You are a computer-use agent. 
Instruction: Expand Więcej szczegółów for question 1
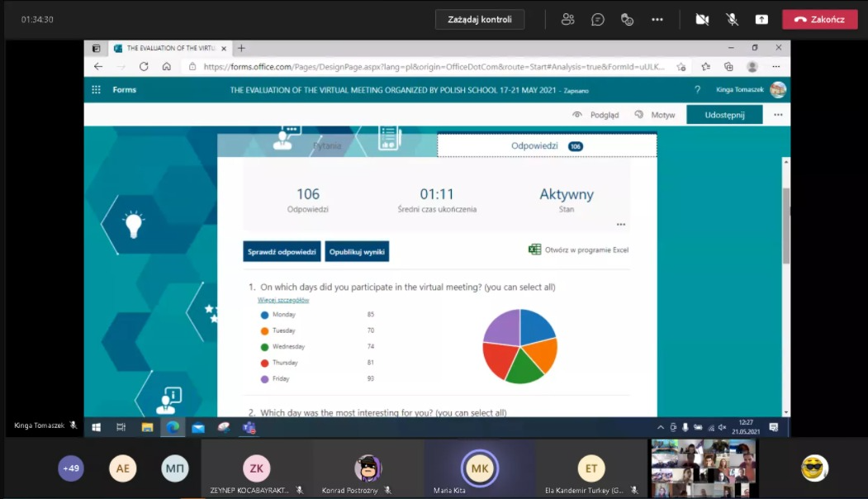click(x=283, y=301)
